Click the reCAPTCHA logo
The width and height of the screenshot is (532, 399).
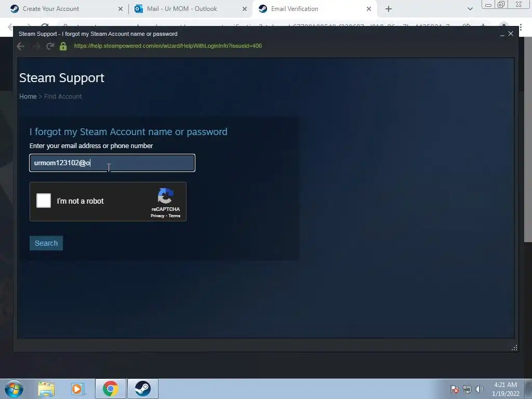click(x=166, y=196)
